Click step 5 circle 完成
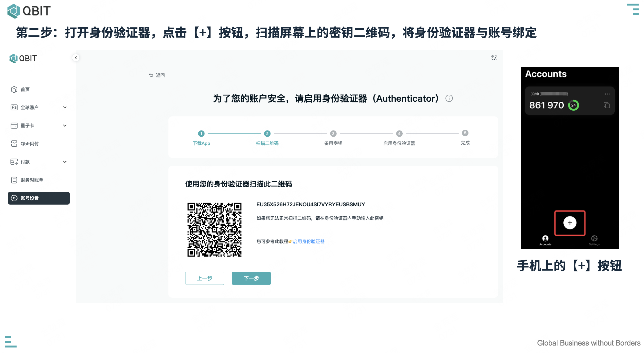The image size is (644, 353). (x=465, y=133)
